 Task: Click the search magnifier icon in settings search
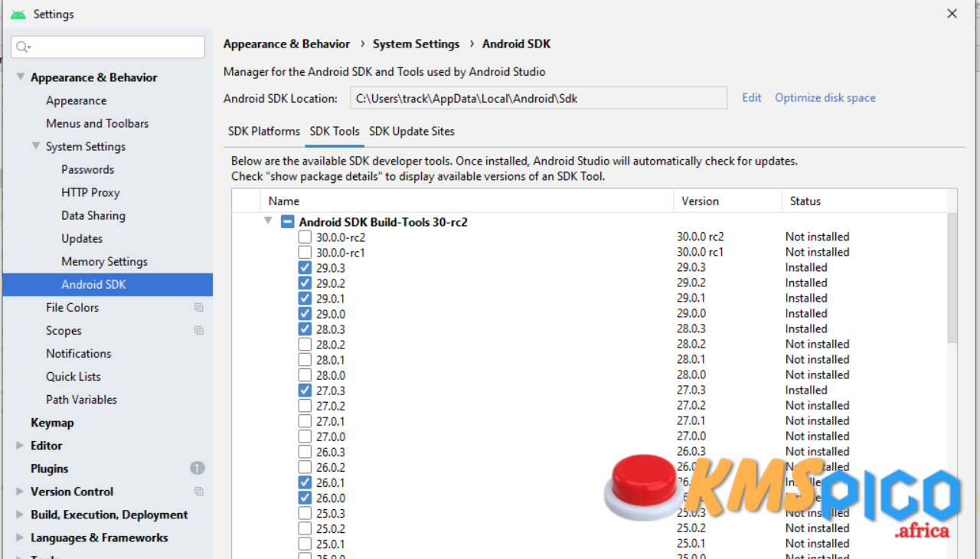(x=22, y=47)
